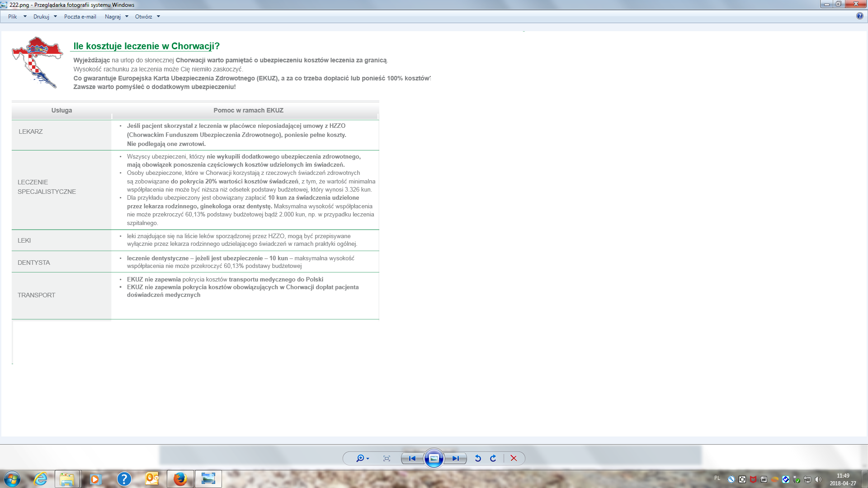The height and width of the screenshot is (488, 868).
Task: Rotate image counterclockwise
Action: pyautogui.click(x=478, y=458)
